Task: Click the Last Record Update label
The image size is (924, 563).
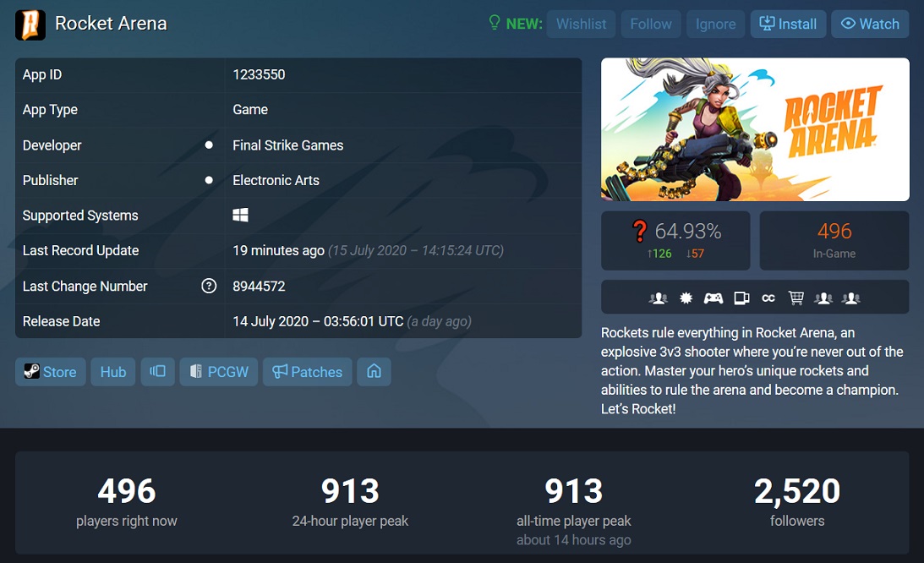Action: coord(80,250)
